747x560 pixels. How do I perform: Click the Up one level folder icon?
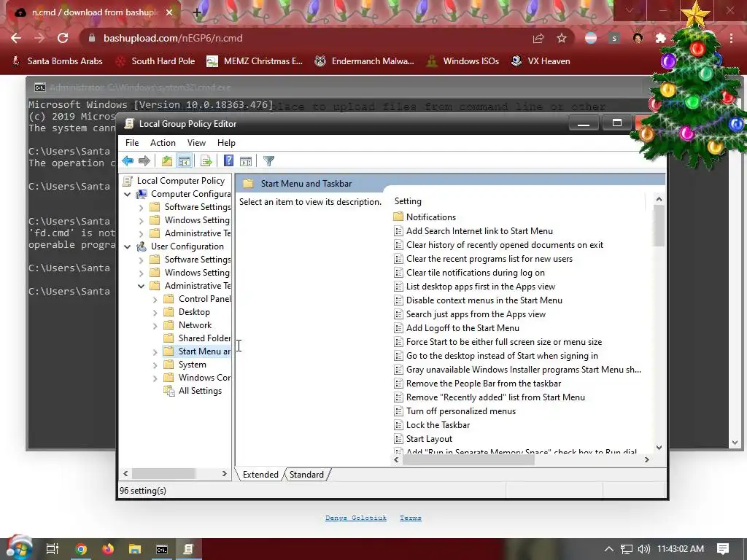(x=167, y=161)
